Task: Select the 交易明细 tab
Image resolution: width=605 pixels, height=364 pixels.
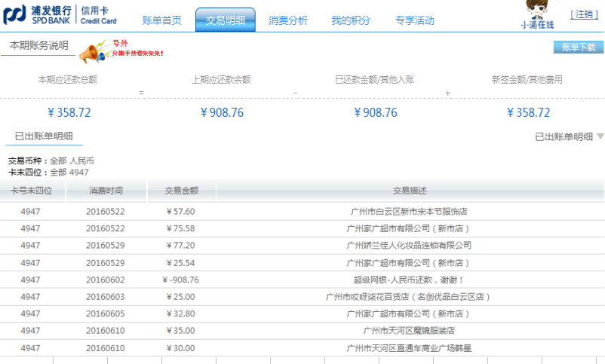Action: point(225,20)
